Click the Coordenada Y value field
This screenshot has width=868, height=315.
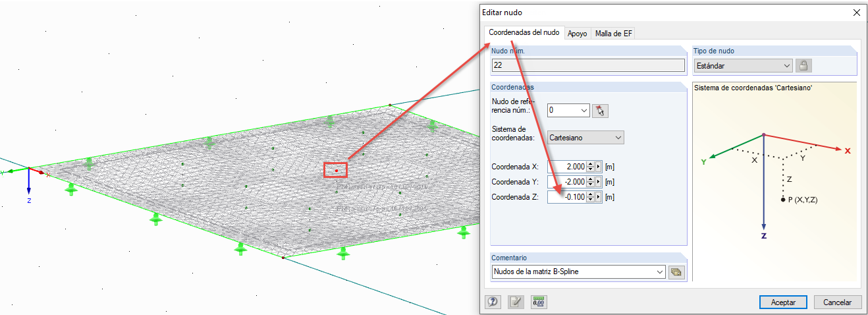(566, 182)
